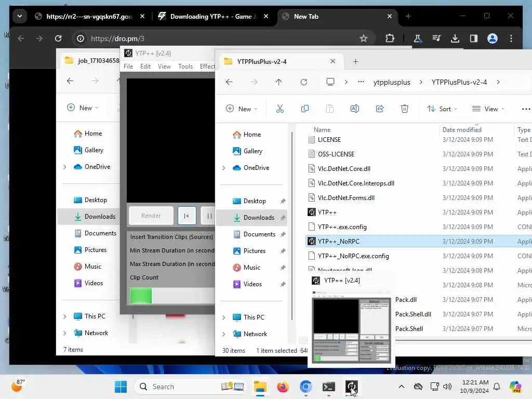Viewport: 532px width, 399px height.
Task: Switch to the rr2---sn-vgqskn67 browser tab
Action: (x=89, y=16)
